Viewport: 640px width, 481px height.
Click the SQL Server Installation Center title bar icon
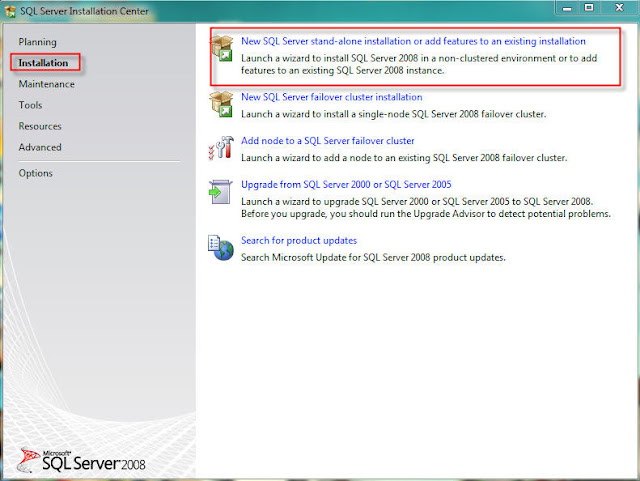coord(10,11)
